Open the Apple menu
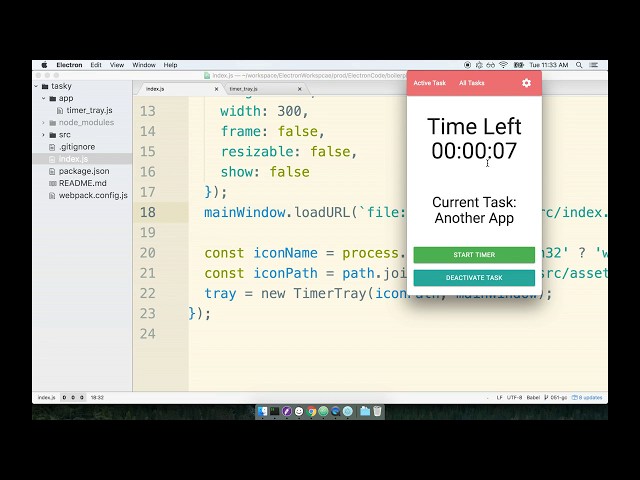Image resolution: width=640 pixels, height=480 pixels. 44,65
